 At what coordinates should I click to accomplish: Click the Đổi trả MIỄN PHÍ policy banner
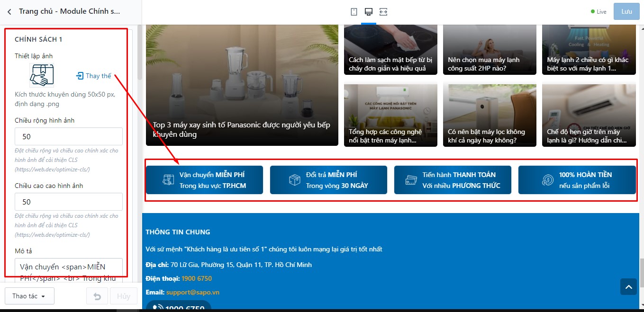tap(328, 180)
